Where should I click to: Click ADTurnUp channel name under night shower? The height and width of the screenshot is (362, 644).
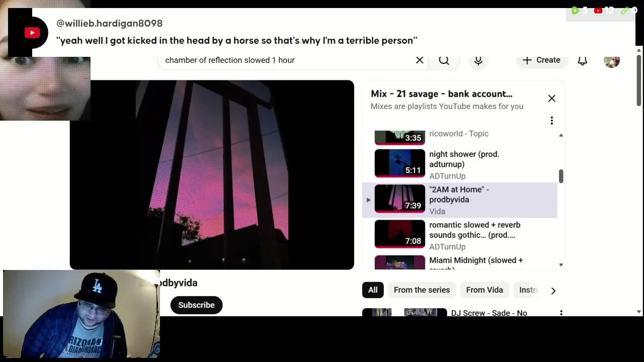(447, 176)
